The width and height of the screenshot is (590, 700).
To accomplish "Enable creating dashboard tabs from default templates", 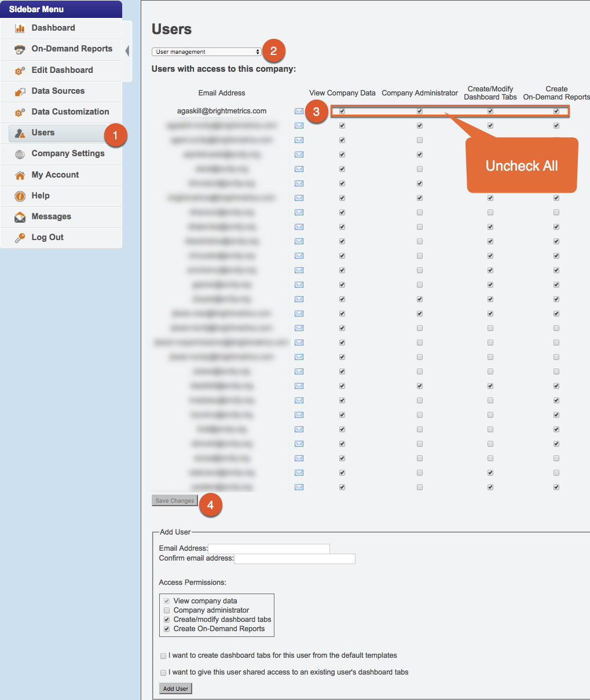I will point(163,656).
